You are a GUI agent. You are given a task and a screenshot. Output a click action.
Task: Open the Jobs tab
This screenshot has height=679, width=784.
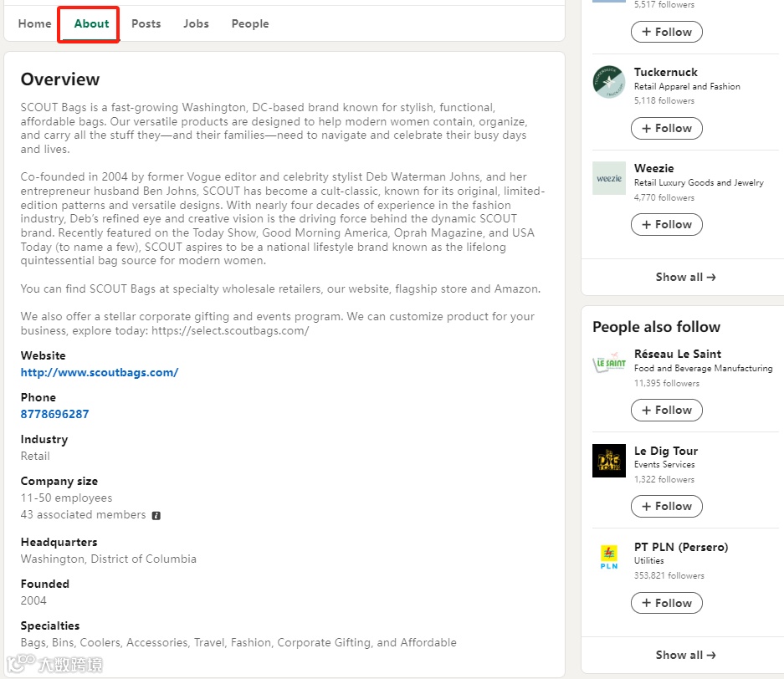(x=196, y=23)
